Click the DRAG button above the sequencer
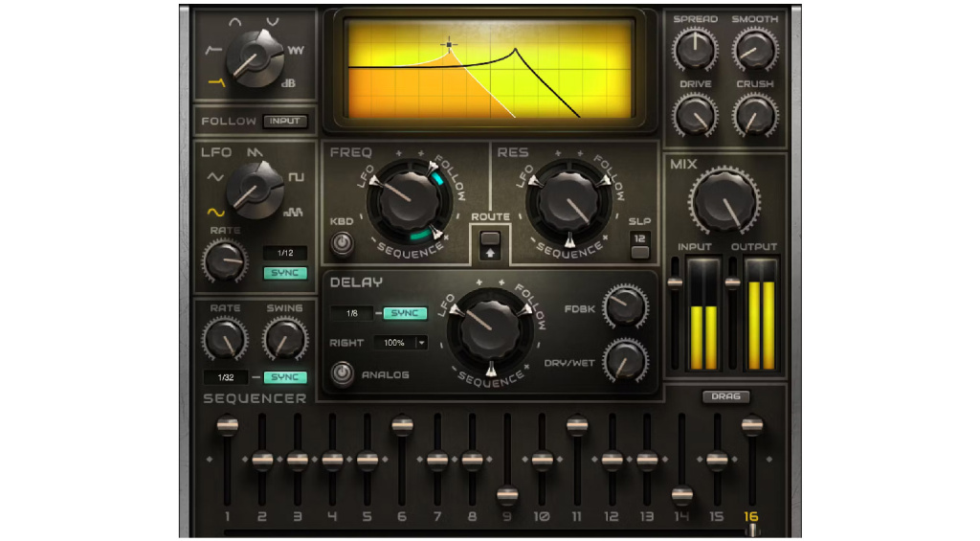 click(x=726, y=396)
